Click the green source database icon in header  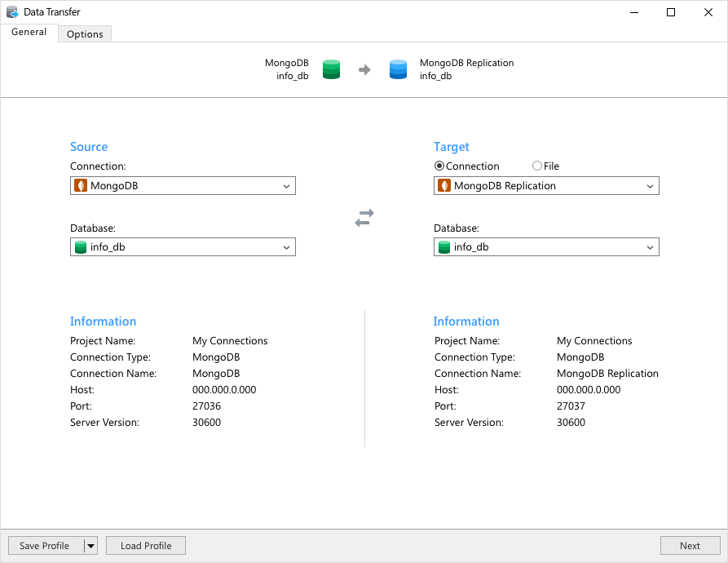[x=331, y=69]
